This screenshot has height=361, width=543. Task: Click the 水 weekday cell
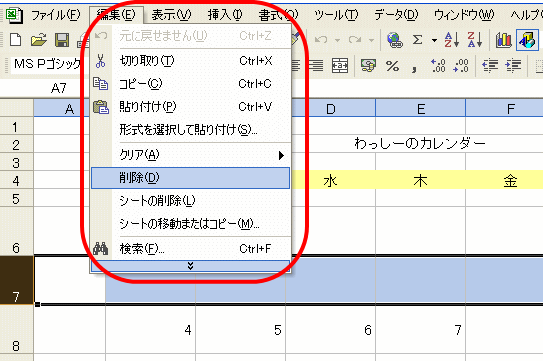(x=330, y=180)
